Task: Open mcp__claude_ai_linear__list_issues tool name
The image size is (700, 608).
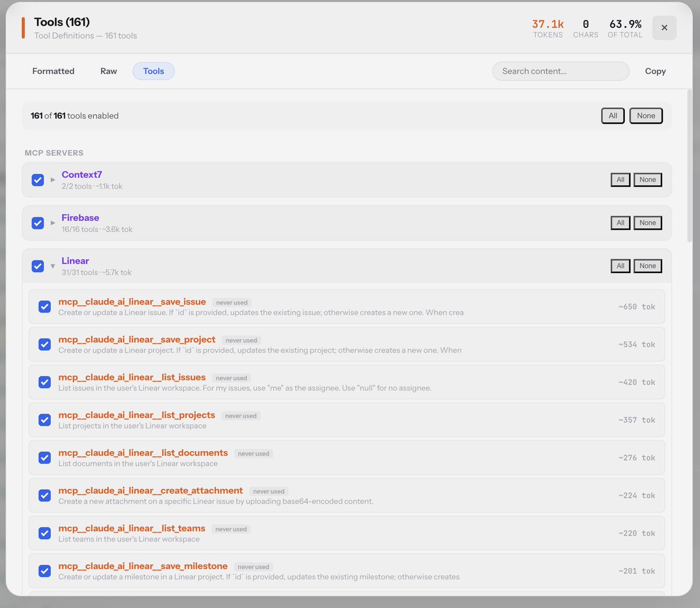Action: [132, 377]
